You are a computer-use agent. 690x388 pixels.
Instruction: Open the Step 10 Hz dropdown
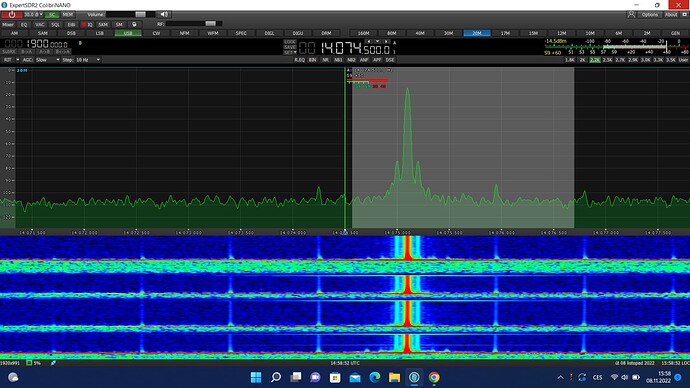pos(88,60)
